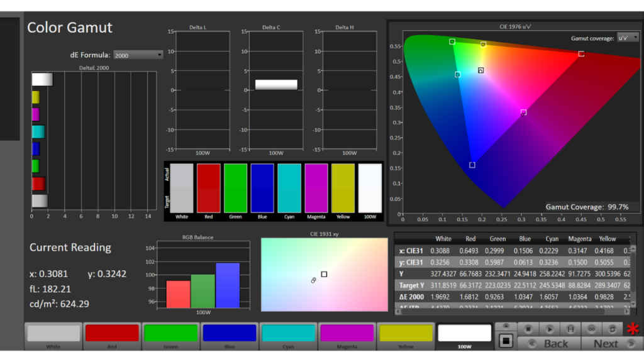
Task: Click the play read series icon
Action: click(549, 329)
